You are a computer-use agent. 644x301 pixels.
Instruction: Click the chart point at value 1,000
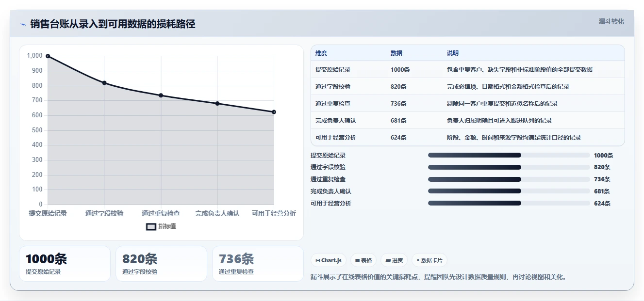[48, 56]
